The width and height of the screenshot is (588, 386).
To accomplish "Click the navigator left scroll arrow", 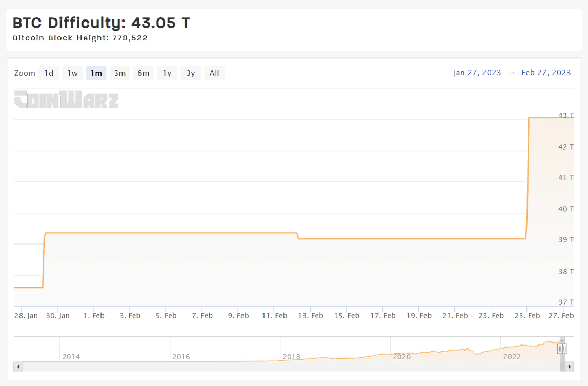I will [18, 367].
